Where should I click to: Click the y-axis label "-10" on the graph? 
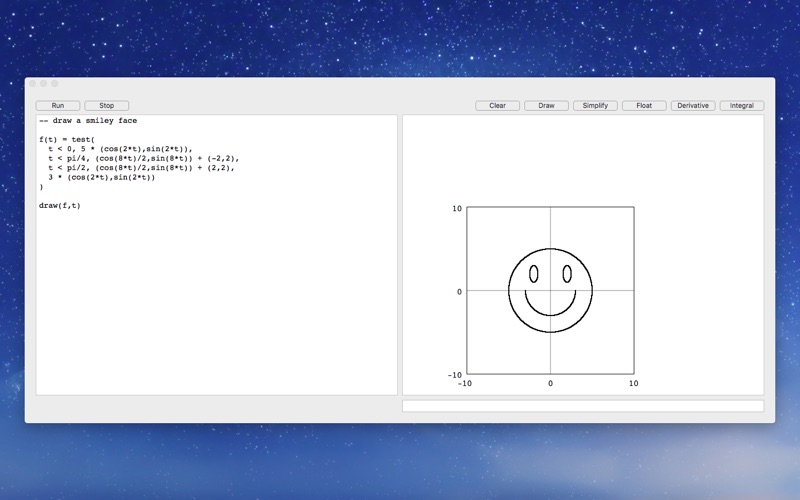click(455, 375)
